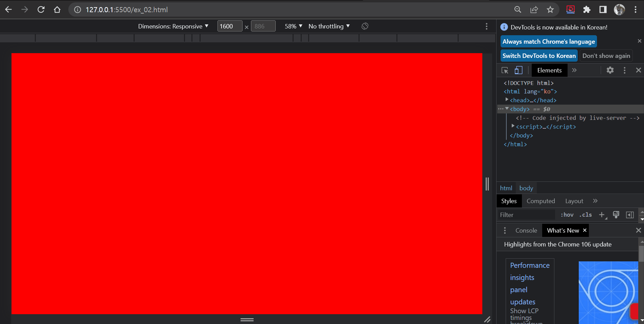The image size is (644, 324).
Task: Open DevTools customize three-dot menu
Action: [624, 70]
